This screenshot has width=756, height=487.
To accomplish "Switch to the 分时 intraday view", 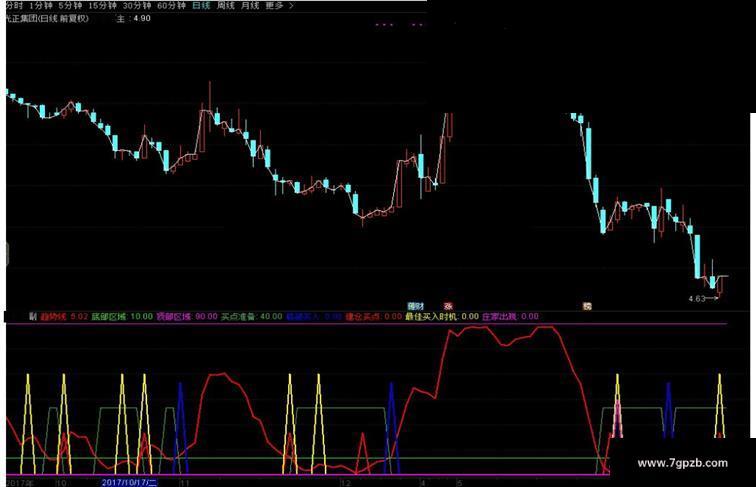I will click(14, 6).
